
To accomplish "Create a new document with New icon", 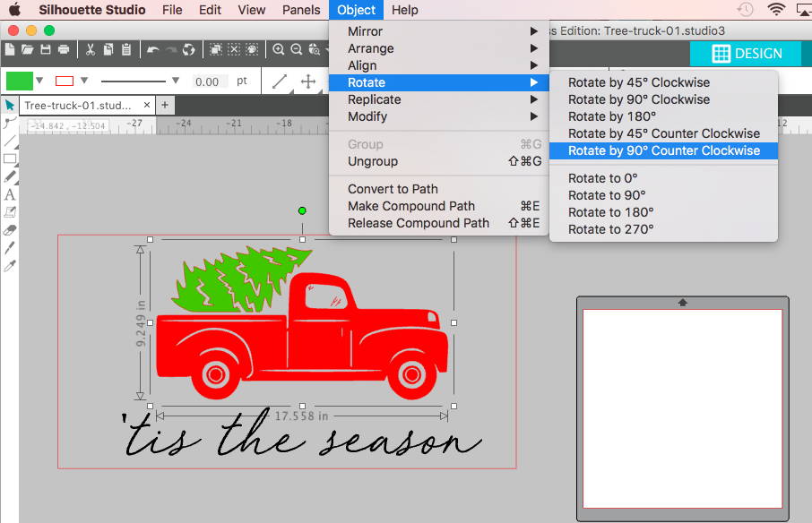I will coord(9,49).
